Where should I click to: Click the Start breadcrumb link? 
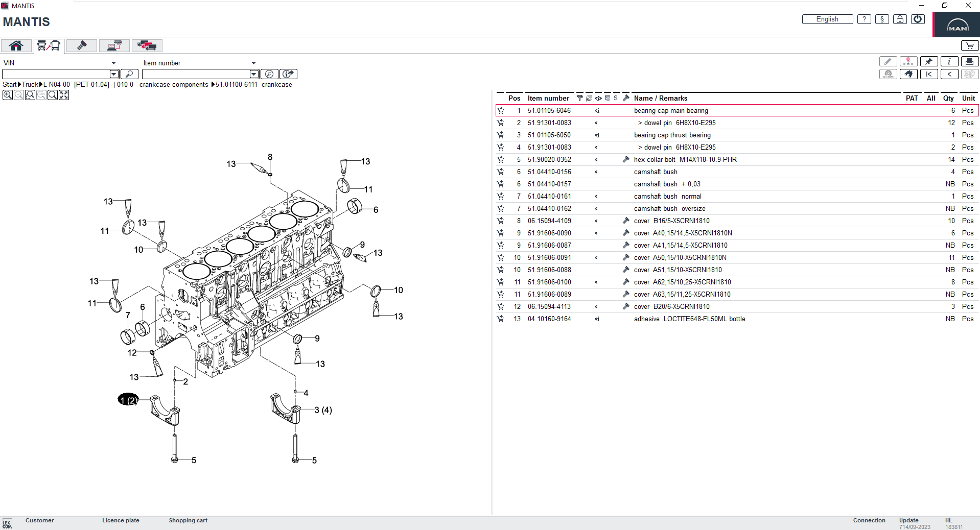(x=10, y=85)
